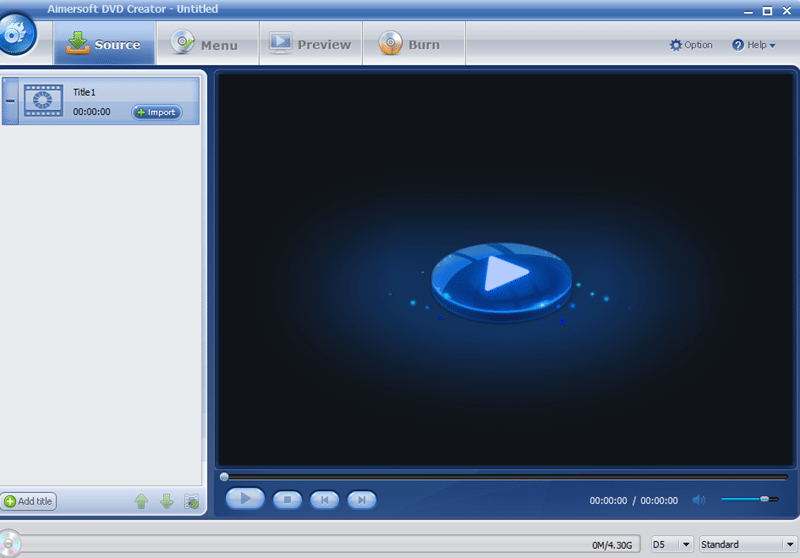Switch to the Menu tab
Viewport: 800px width, 558px height.
(x=208, y=43)
